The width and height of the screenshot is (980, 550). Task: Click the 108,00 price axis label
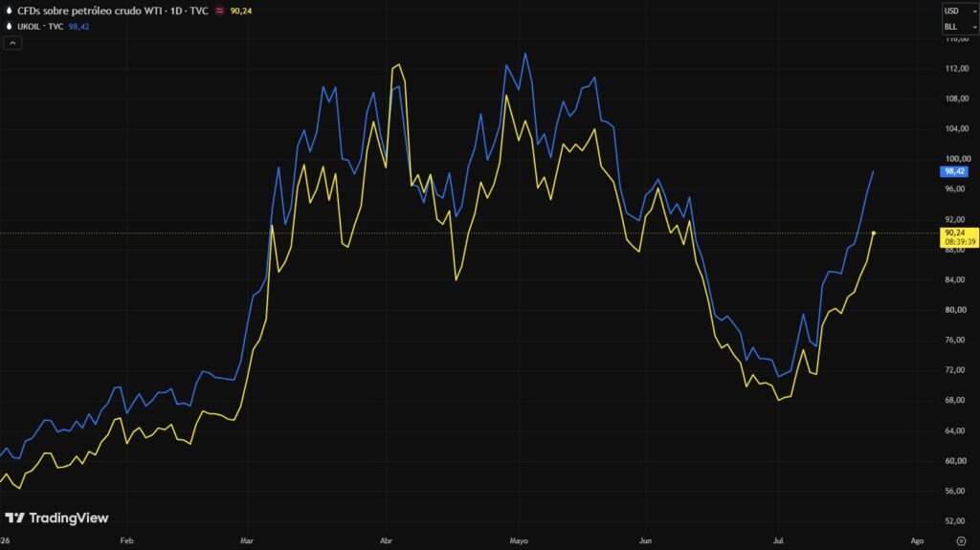click(x=957, y=99)
